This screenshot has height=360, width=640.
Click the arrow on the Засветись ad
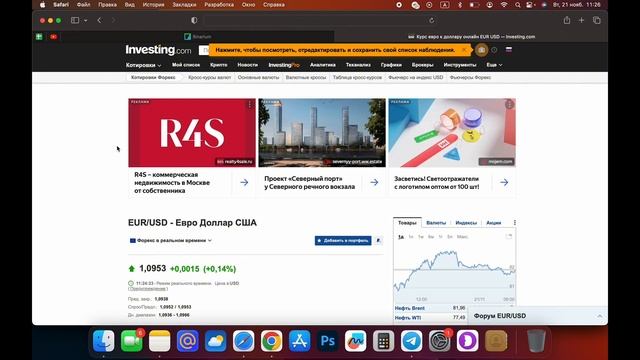504,182
